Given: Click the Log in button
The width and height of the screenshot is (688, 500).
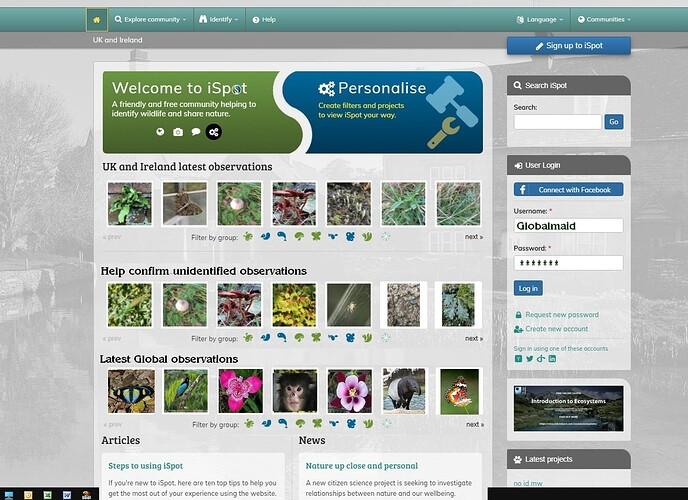Looking at the screenshot, I should pos(528,288).
